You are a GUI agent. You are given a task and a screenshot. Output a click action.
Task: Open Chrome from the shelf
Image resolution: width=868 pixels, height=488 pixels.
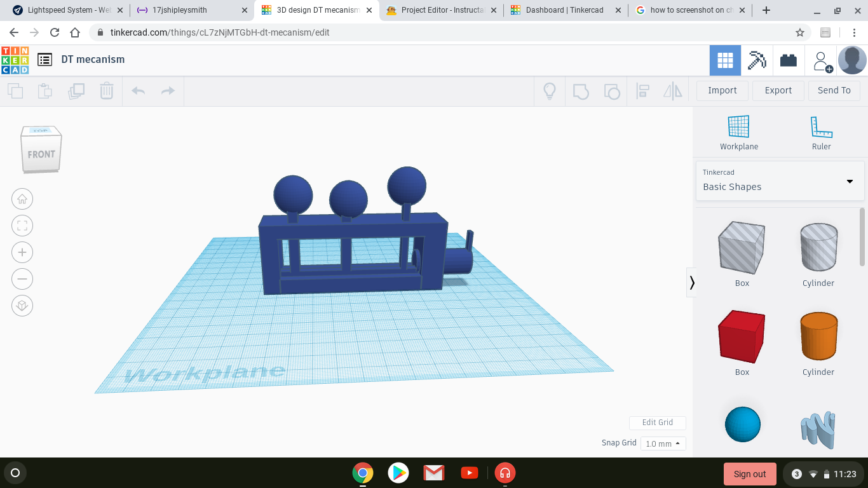pos(363,473)
